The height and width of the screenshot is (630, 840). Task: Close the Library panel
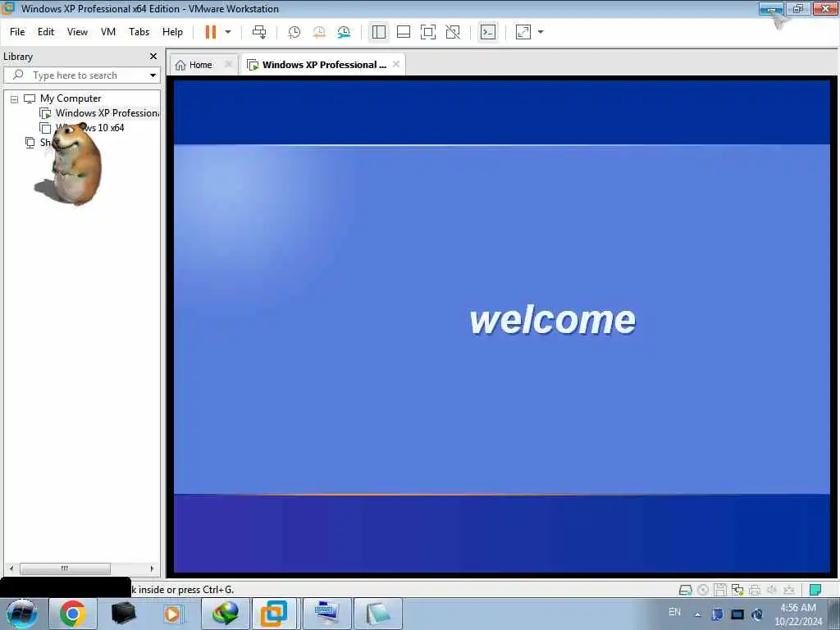[153, 57]
